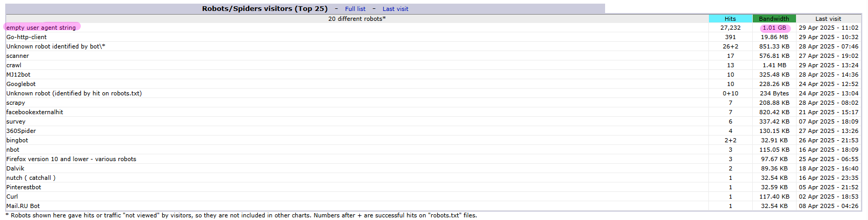Select the 'empty user agent string' row label
The width and height of the screenshot is (868, 220).
pyautogui.click(x=41, y=28)
